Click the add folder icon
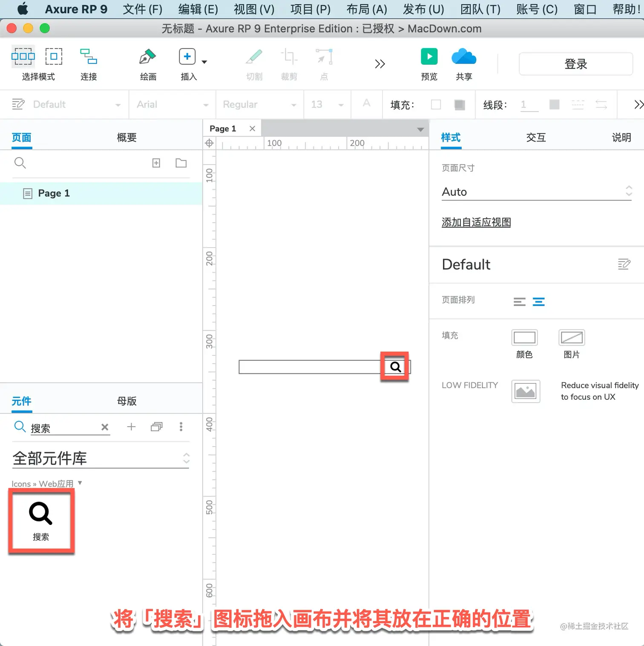Viewport: 644px width, 646px height. tap(181, 163)
